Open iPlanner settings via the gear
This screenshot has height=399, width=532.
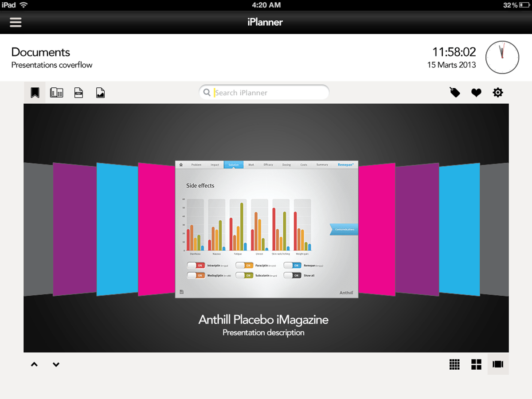tap(497, 92)
